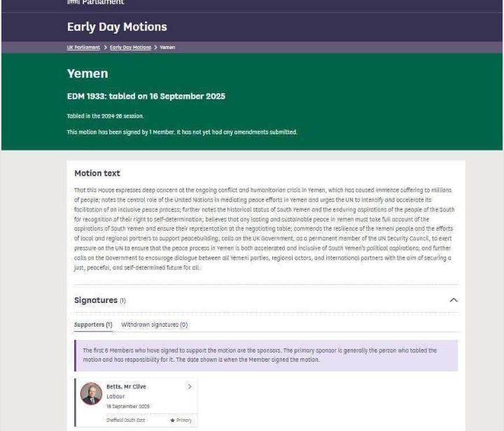Click the UK Parliament portcullis logo icon
504x431 pixels.
tap(73, 2)
